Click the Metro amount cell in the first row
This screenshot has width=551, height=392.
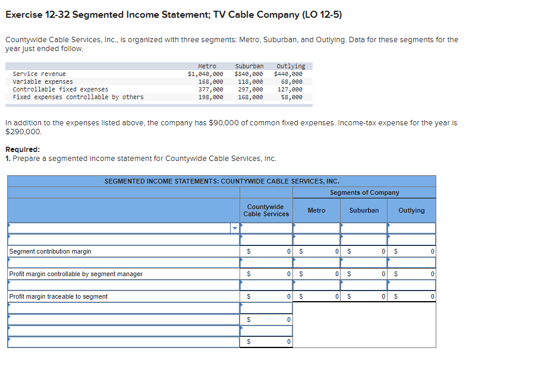316,228
